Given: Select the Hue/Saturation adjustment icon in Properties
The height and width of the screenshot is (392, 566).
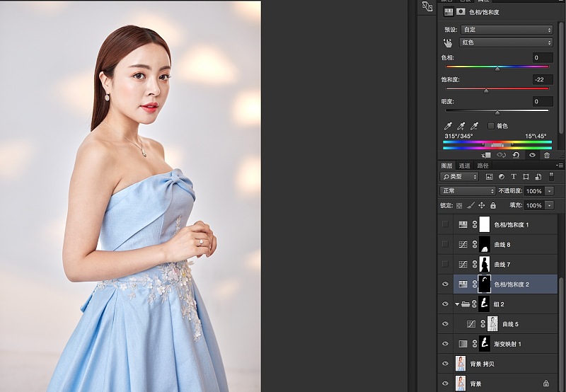Looking at the screenshot, I should click(449, 12).
